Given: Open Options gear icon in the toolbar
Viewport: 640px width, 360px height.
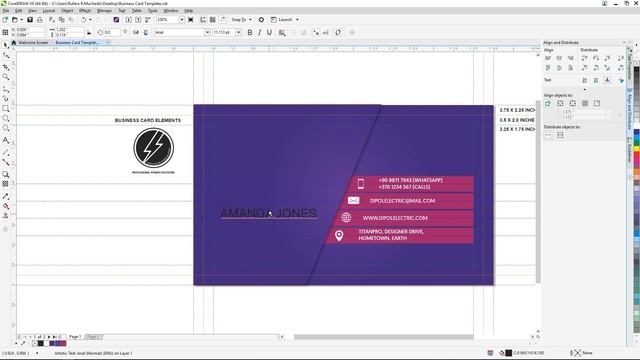Looking at the screenshot, I should click(261, 20).
